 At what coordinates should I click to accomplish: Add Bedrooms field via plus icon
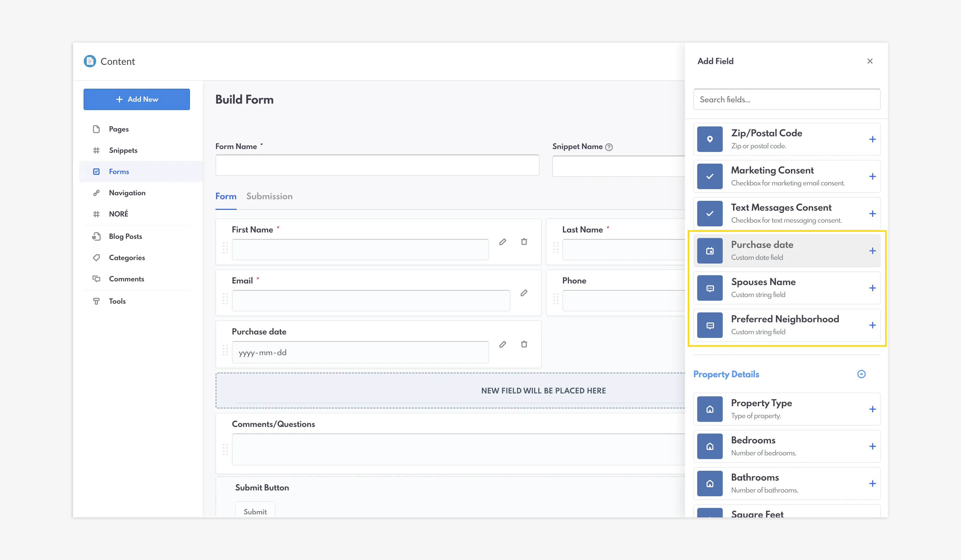tap(872, 447)
